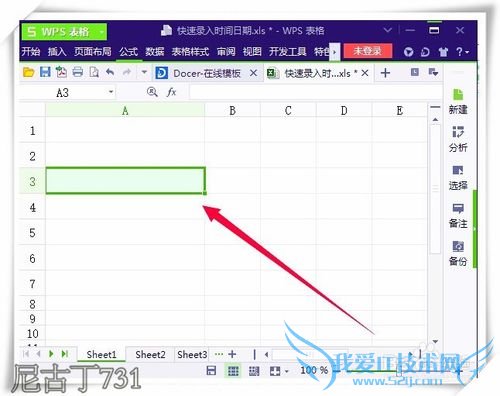Click the export to PDF icon
This screenshot has width=500, height=396.
tap(61, 72)
